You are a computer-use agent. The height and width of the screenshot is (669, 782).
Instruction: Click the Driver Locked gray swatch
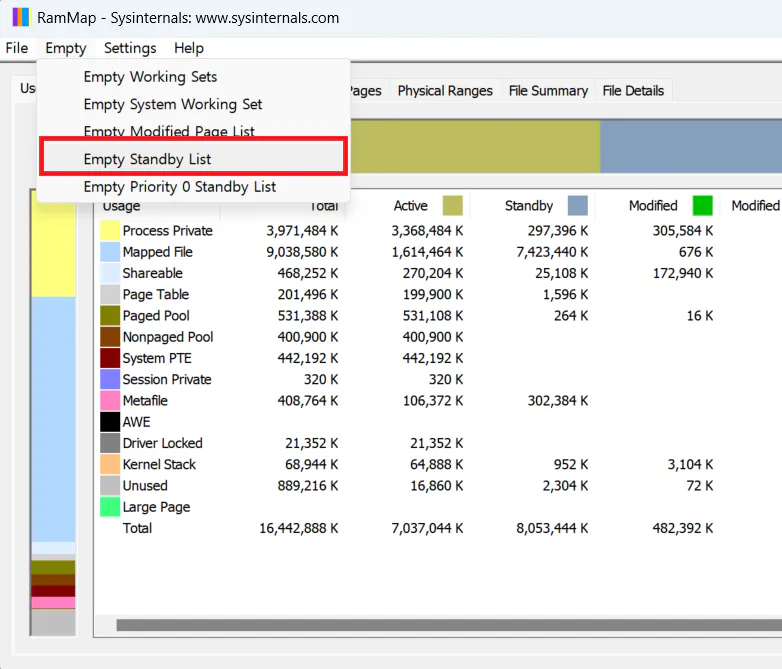pyautogui.click(x=110, y=443)
